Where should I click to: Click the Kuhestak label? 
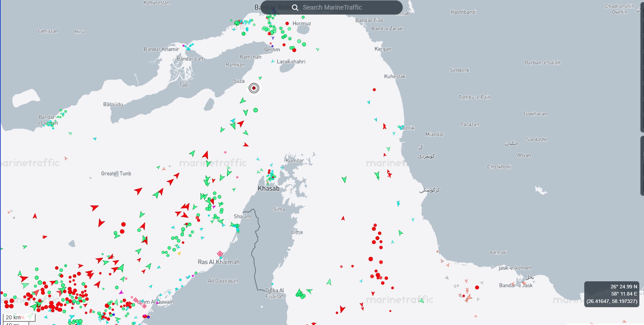tap(395, 76)
